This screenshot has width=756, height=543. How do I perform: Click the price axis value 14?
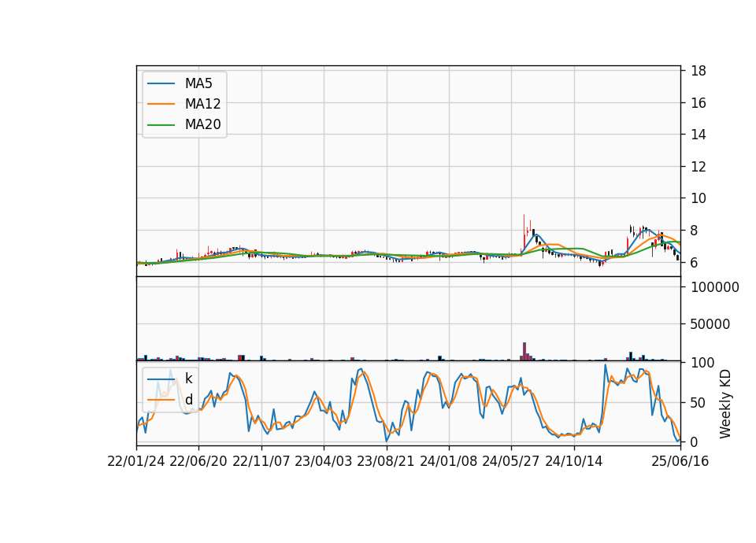click(699, 135)
